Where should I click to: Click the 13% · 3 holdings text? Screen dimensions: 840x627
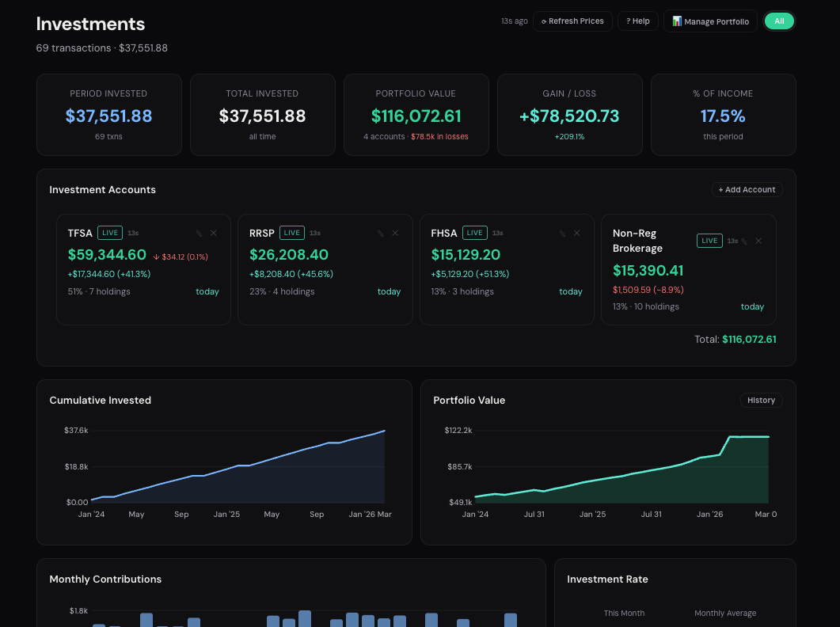462,291
